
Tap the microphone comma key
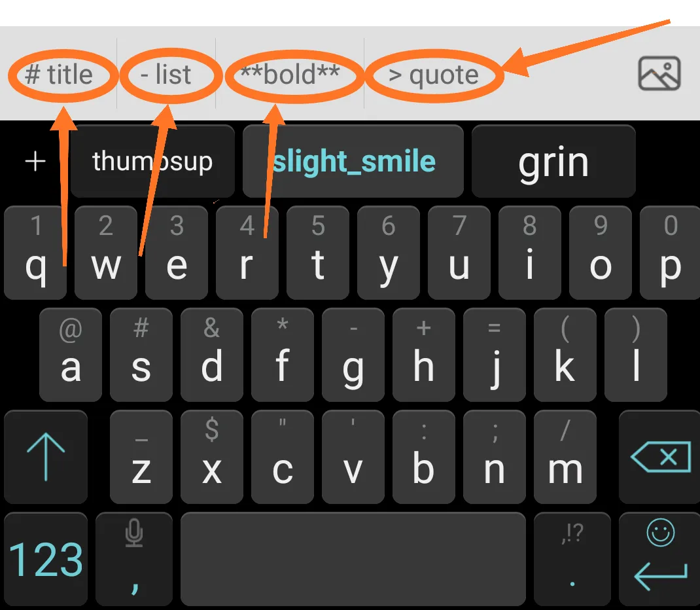click(134, 559)
